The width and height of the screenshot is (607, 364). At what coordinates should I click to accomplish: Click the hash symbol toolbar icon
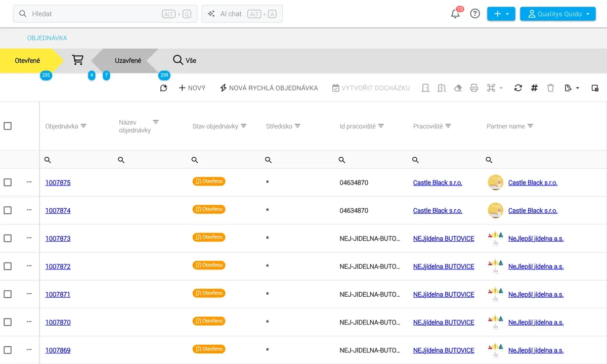[x=534, y=88]
